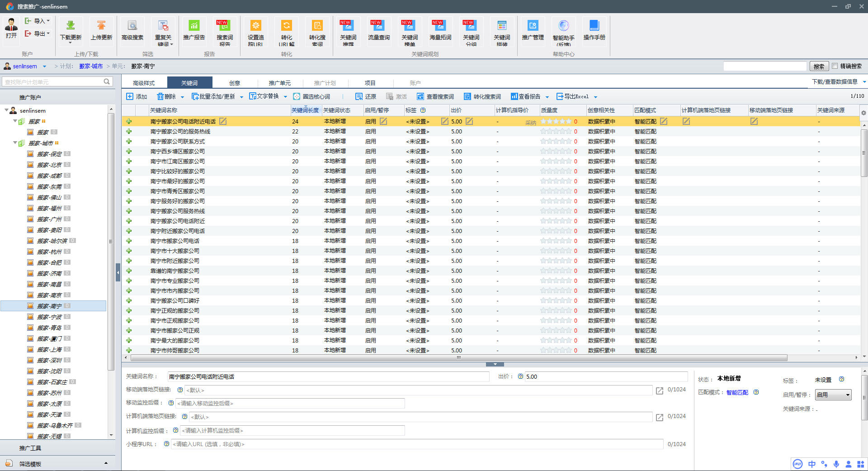Switch to the 推广单元 tab
Viewport: 868px width, 471px height.
click(279, 83)
